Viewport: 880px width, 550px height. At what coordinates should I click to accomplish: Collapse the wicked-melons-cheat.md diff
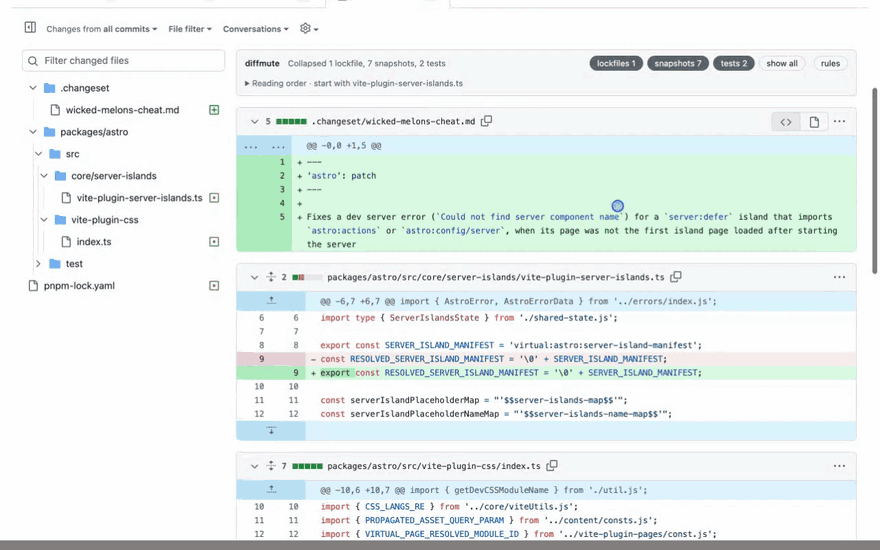(x=254, y=121)
